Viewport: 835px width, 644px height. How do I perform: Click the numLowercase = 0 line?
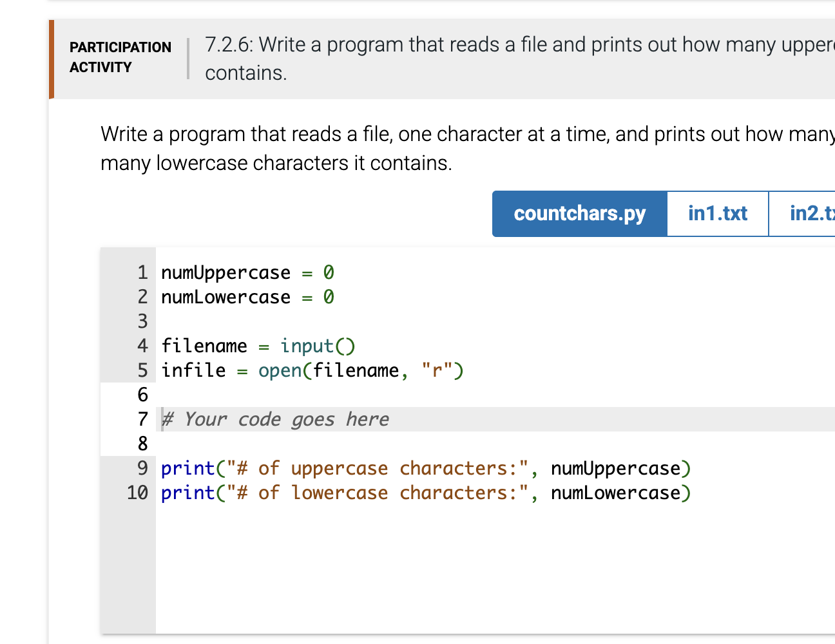[x=247, y=297]
